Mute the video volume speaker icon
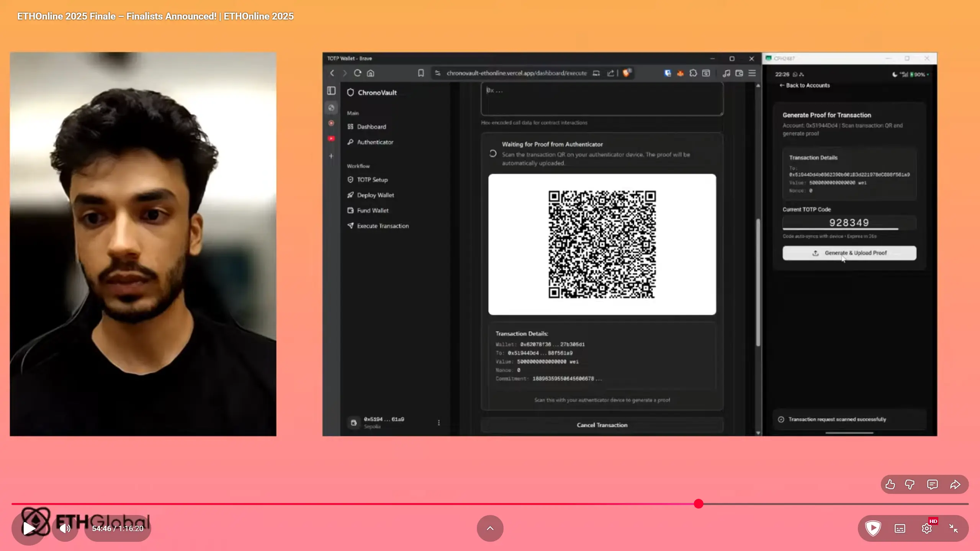This screenshot has width=980, height=551. point(65,528)
